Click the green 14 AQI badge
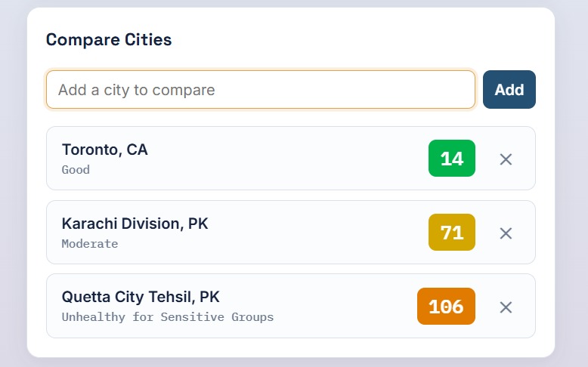 451,158
